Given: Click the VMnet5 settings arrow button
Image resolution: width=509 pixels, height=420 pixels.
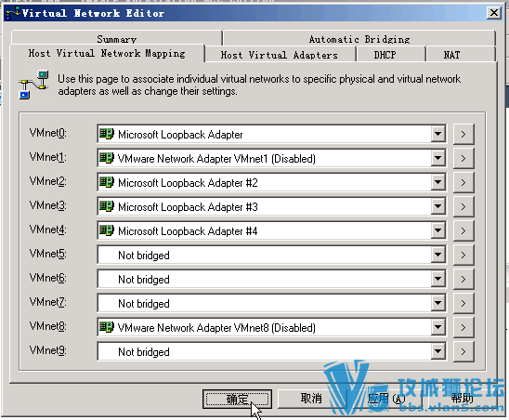Looking at the screenshot, I should [x=463, y=255].
